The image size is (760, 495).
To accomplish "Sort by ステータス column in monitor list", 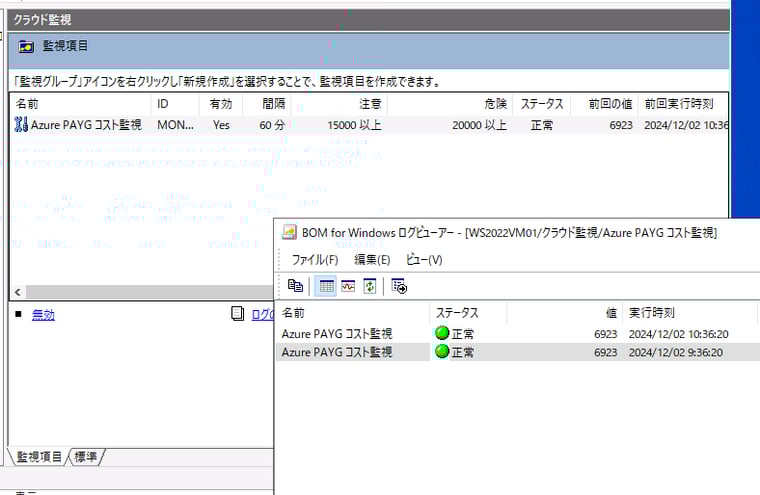I will 542,104.
